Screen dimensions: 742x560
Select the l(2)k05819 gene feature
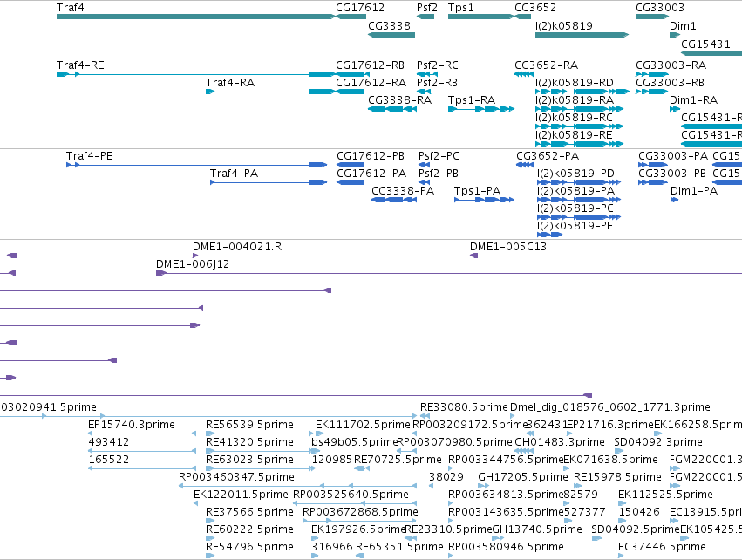(x=582, y=35)
